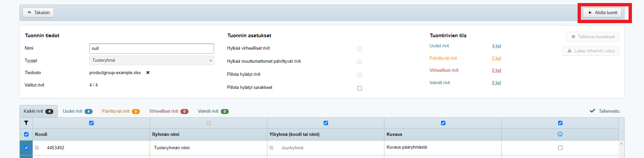
Task: Select the Päivittyvät rivit tab
Action: [120, 111]
